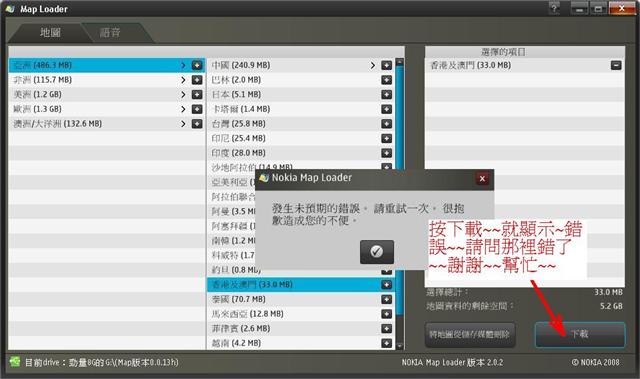Close the Nokia Map Loader error dialog
Image resolution: width=640 pixels, height=379 pixels.
[x=482, y=178]
